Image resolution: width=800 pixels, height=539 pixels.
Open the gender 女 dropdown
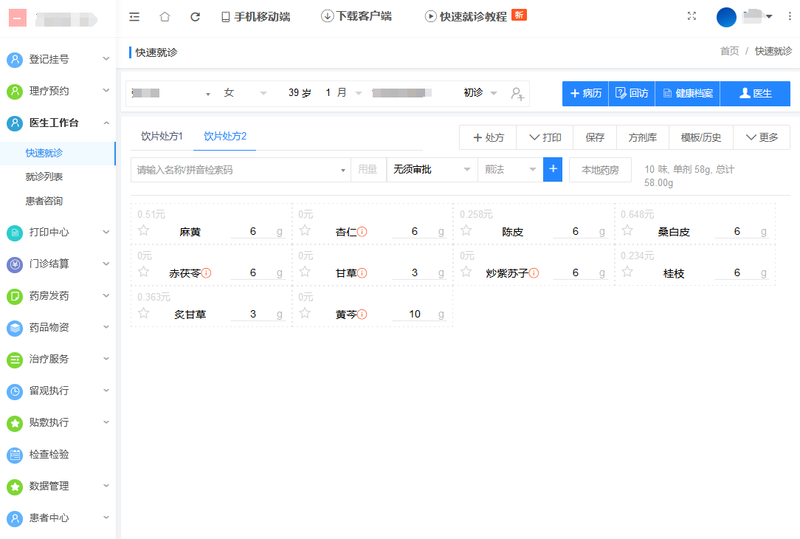pyautogui.click(x=245, y=93)
